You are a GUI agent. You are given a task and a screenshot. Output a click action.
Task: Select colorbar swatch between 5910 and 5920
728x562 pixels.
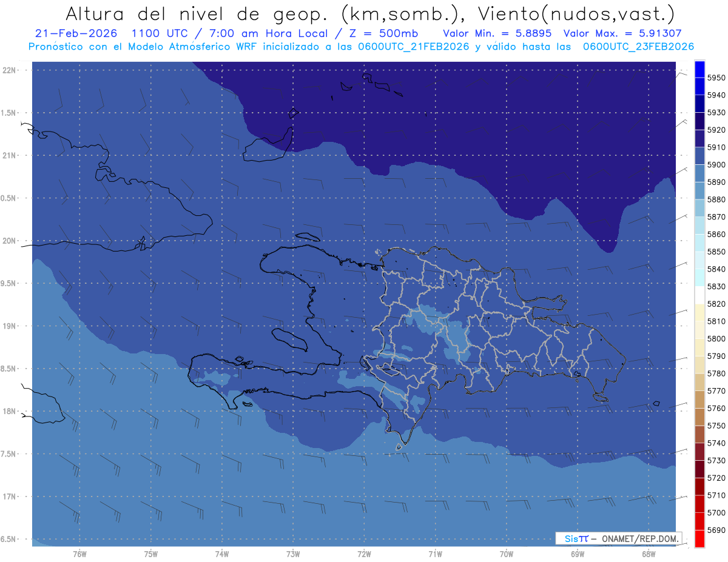(699, 139)
